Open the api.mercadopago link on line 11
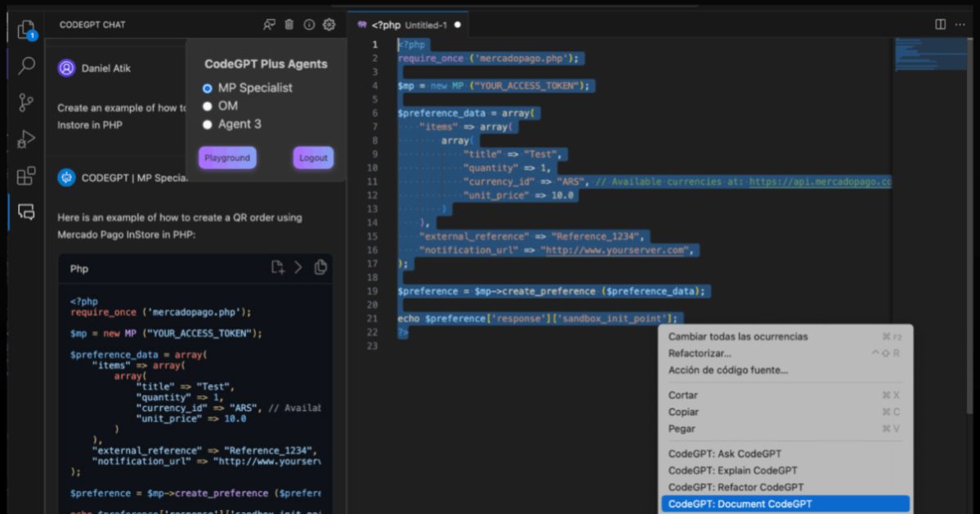This screenshot has width=980, height=514. pos(820,181)
